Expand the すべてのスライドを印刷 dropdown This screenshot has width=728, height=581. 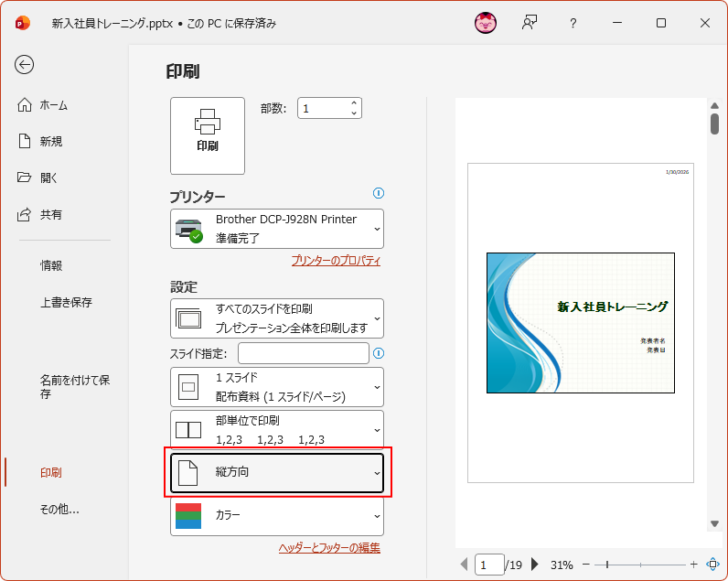pos(277,318)
